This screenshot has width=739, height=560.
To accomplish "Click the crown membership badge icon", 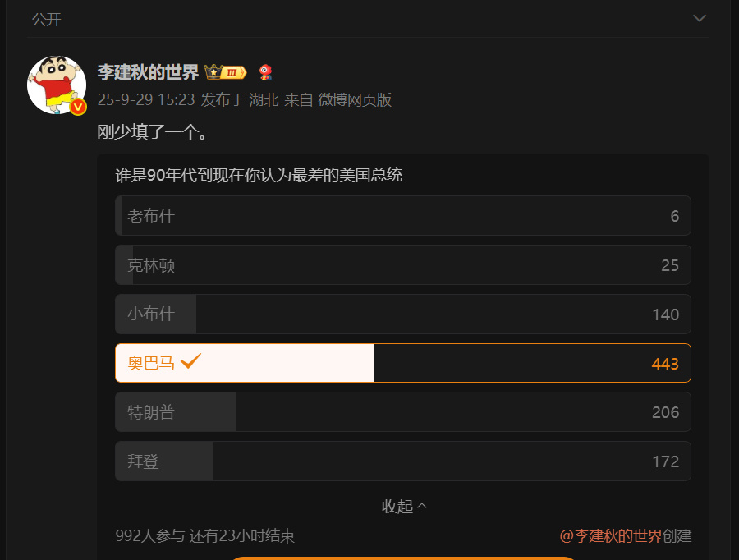I will (x=226, y=72).
